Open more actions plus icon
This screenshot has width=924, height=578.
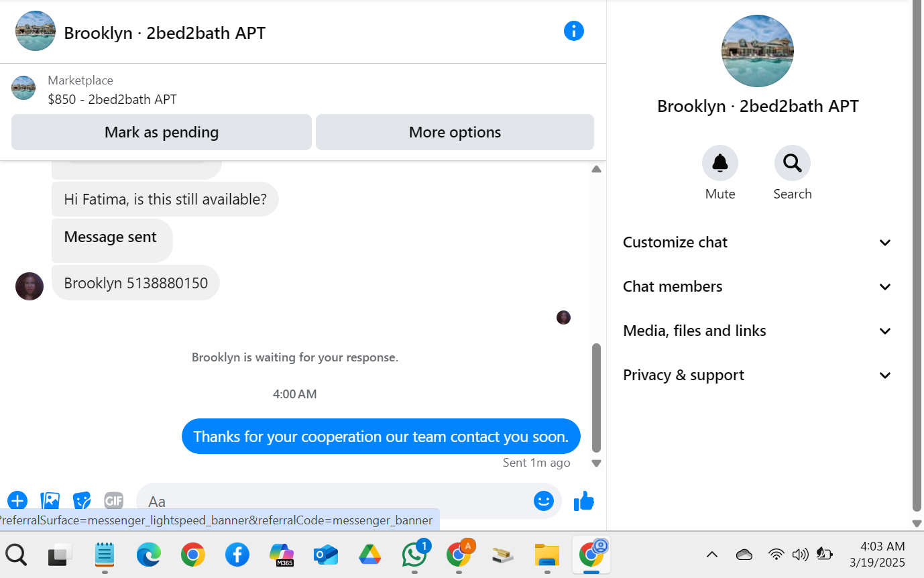(17, 501)
